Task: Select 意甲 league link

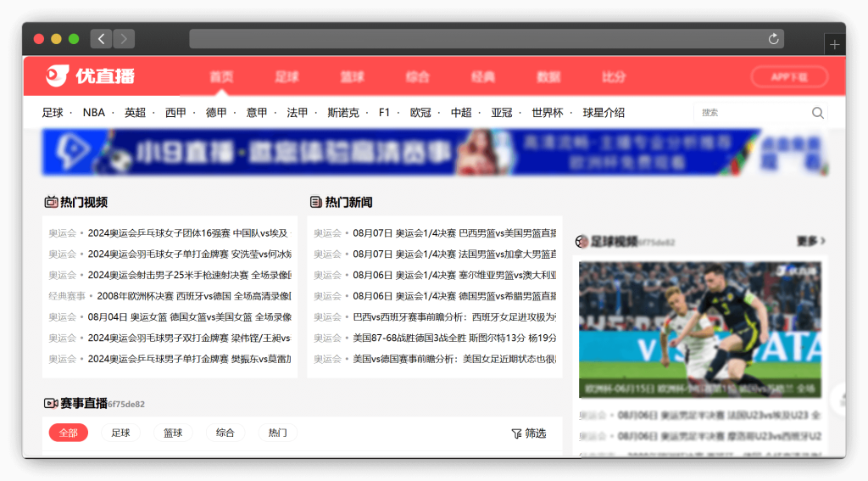Action: coord(257,113)
